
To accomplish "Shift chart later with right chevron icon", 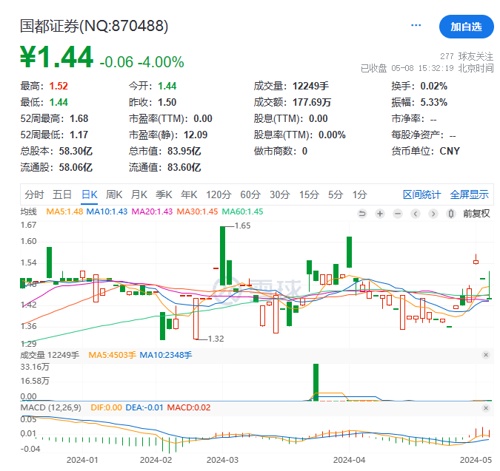I will 433,214.
